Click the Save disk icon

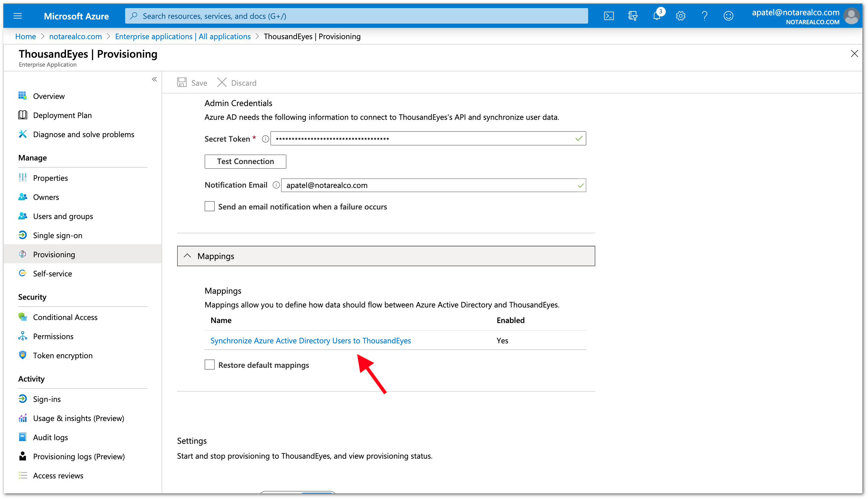click(182, 82)
